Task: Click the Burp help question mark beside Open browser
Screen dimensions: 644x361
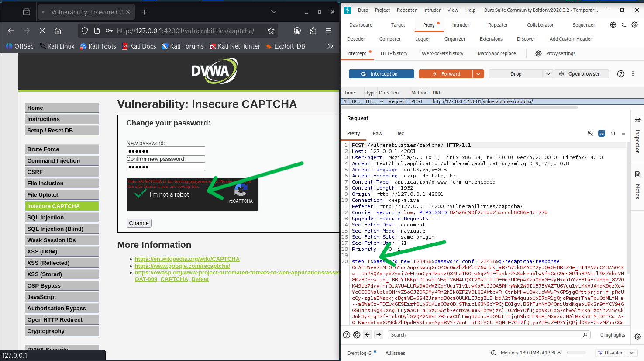Action: [x=621, y=74]
